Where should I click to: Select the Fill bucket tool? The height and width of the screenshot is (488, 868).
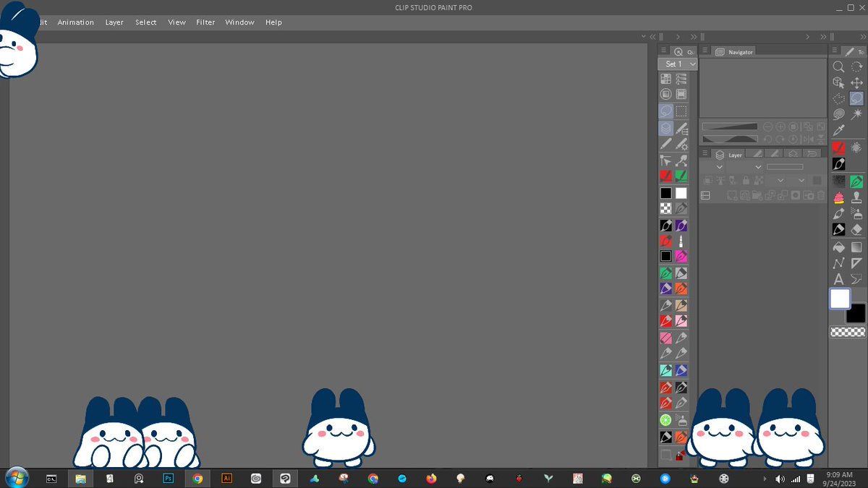838,247
